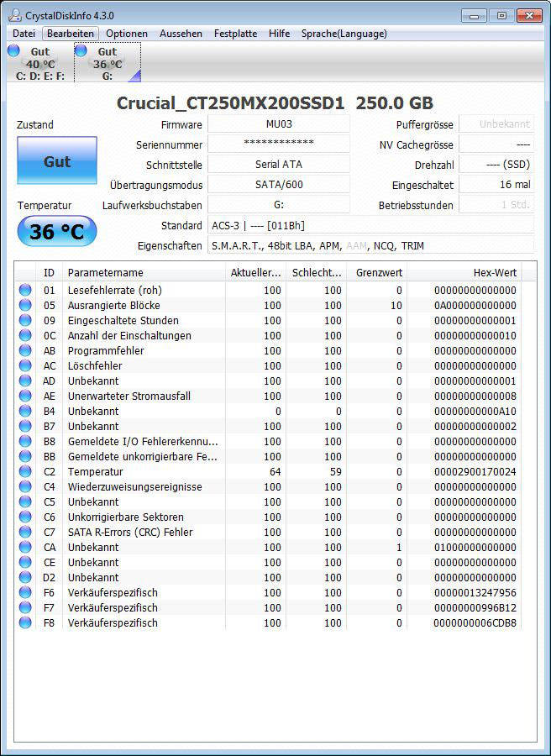Open the Hilfe menu

(279, 34)
